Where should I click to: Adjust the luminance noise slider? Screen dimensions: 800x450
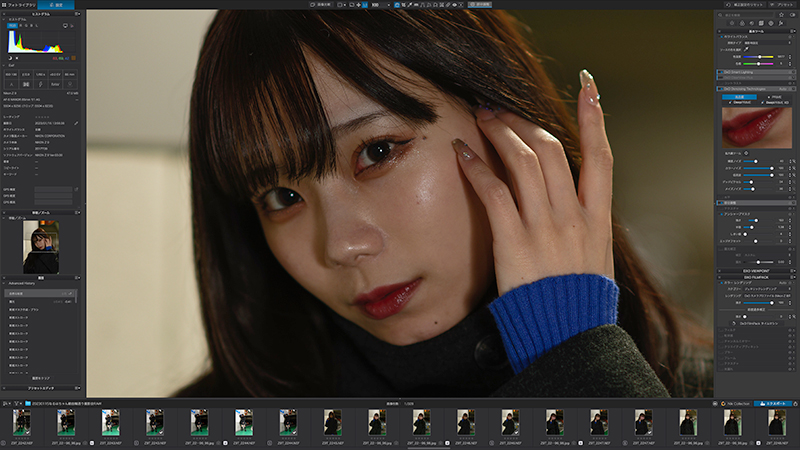(x=758, y=161)
